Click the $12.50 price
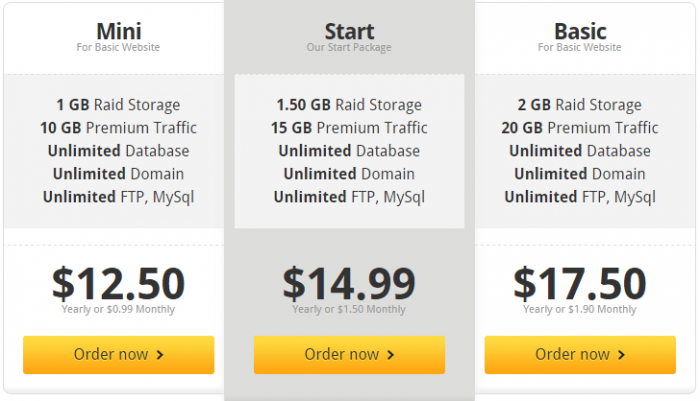 click(x=118, y=283)
